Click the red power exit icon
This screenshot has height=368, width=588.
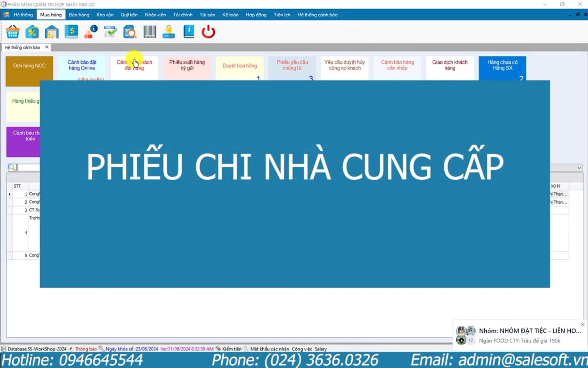point(208,32)
